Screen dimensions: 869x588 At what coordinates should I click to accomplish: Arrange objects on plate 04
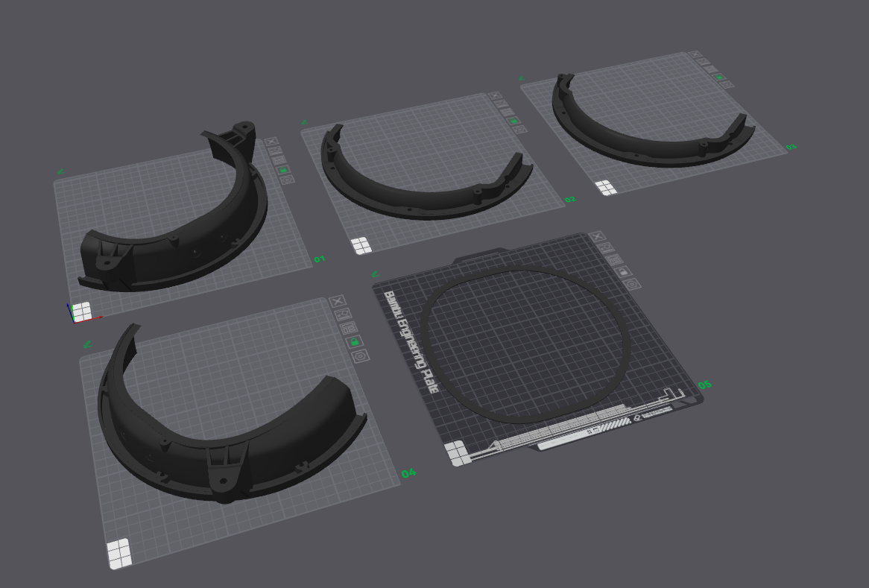tap(349, 328)
